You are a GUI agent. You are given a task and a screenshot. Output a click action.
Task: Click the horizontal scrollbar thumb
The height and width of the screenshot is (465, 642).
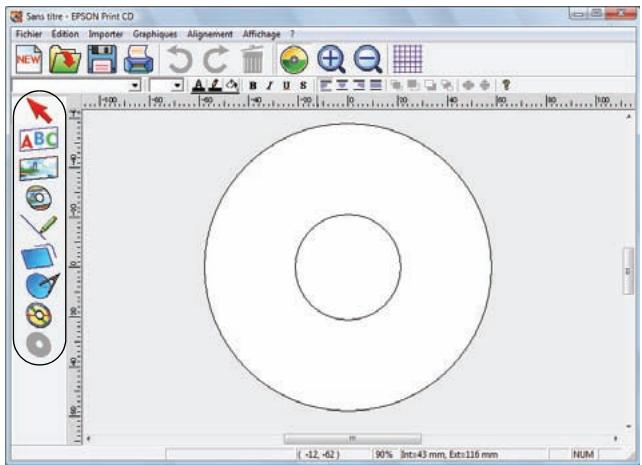pos(353,438)
